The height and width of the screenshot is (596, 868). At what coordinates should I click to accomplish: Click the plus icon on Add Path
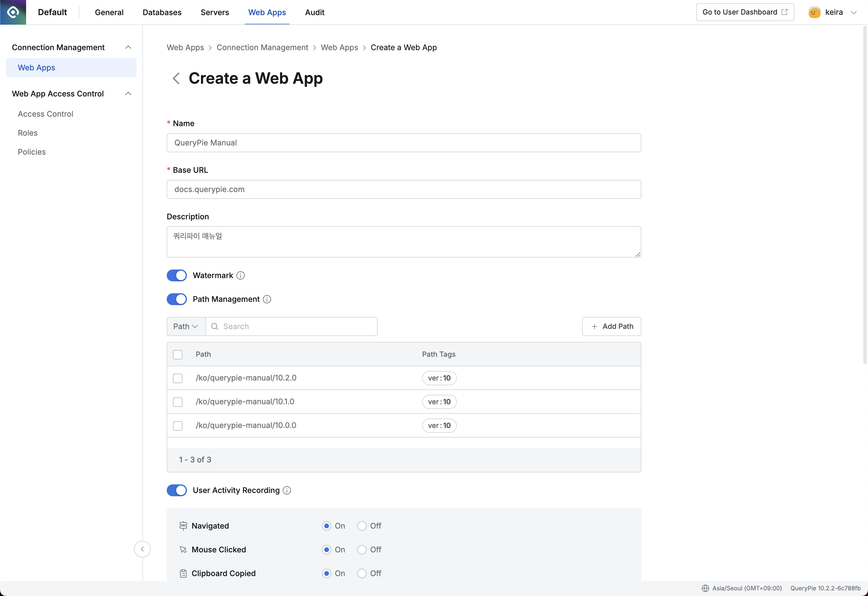pos(594,326)
